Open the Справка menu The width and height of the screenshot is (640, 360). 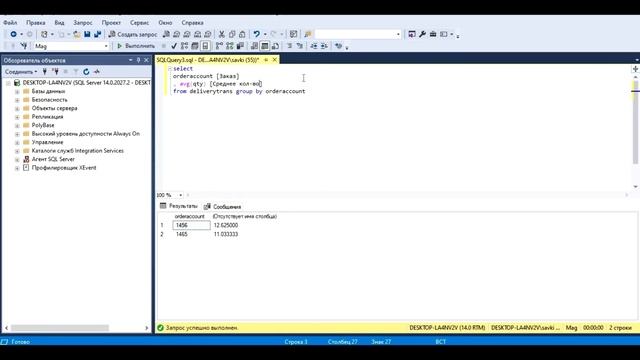coord(192,23)
